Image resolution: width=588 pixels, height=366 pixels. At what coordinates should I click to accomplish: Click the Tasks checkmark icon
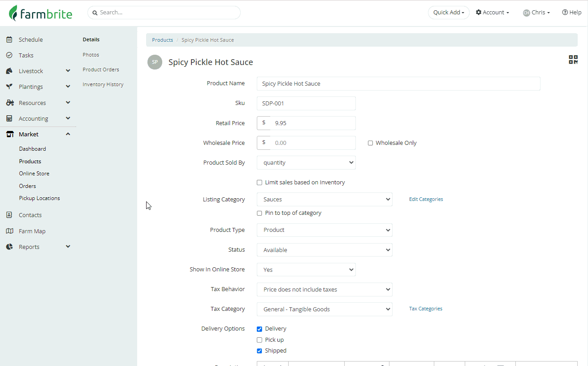tap(9, 55)
